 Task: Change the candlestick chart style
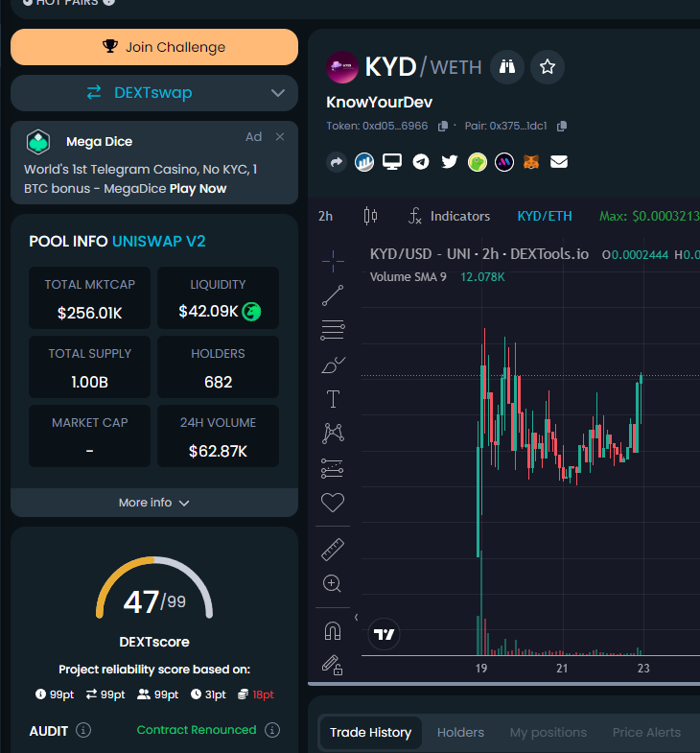pyautogui.click(x=370, y=216)
